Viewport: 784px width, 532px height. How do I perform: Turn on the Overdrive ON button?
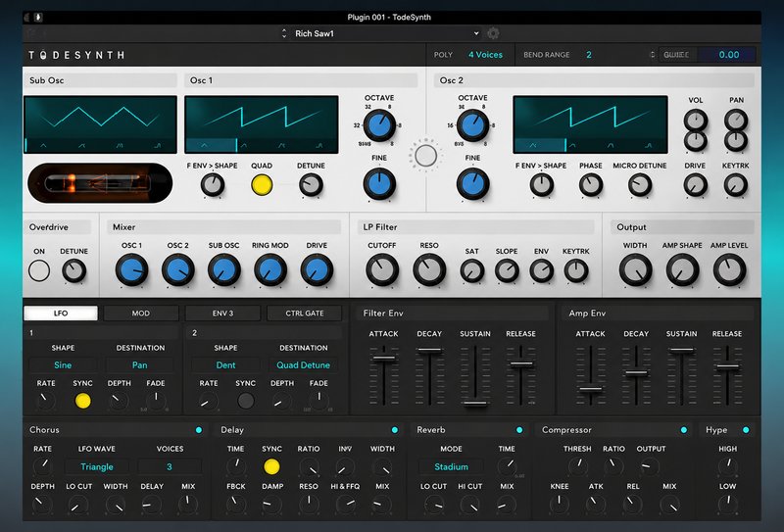point(39,270)
